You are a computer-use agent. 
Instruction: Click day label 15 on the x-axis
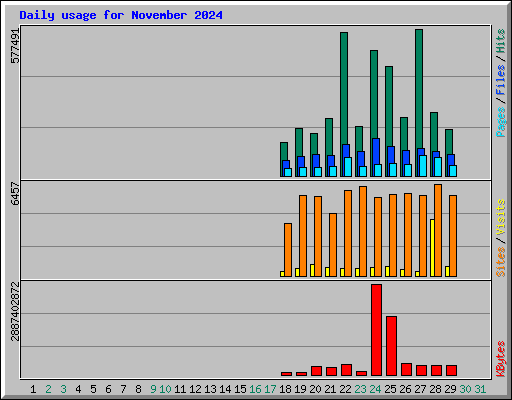pos(240,389)
